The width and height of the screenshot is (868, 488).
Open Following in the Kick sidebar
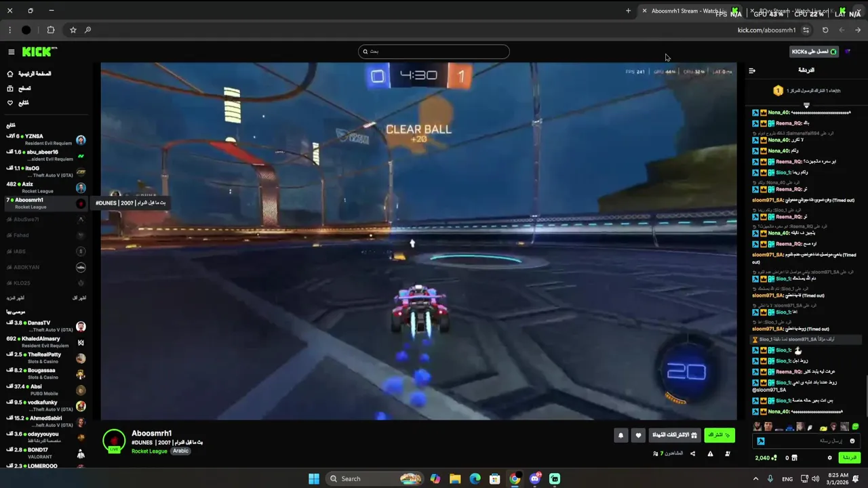18,102
